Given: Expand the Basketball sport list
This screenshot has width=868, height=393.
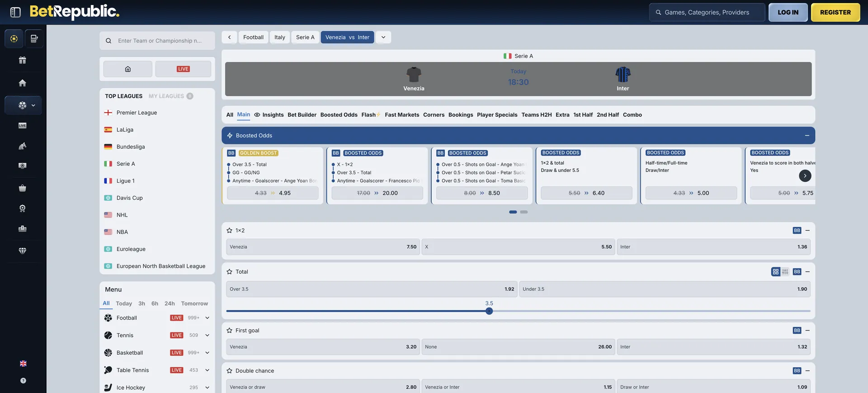Looking at the screenshot, I should click(x=208, y=353).
